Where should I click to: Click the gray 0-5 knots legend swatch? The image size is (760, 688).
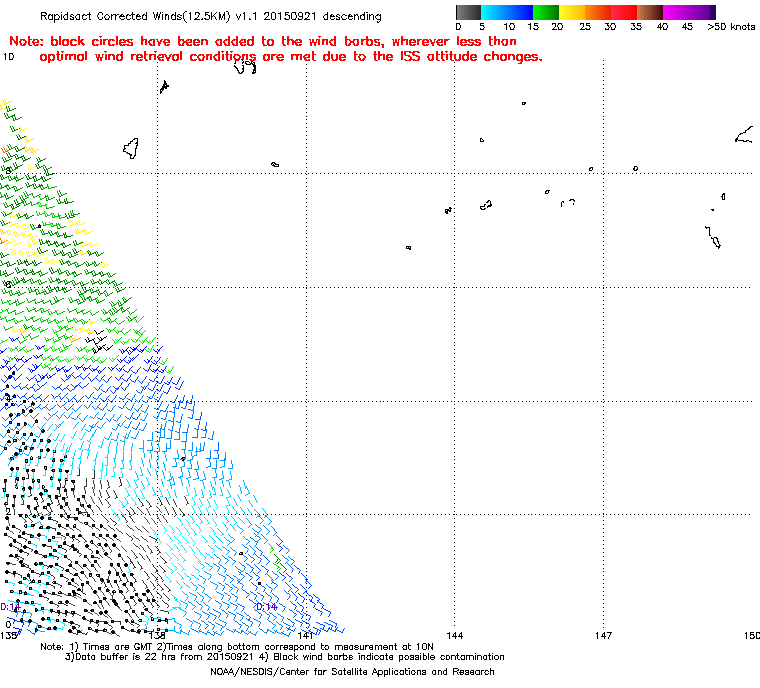468,12
